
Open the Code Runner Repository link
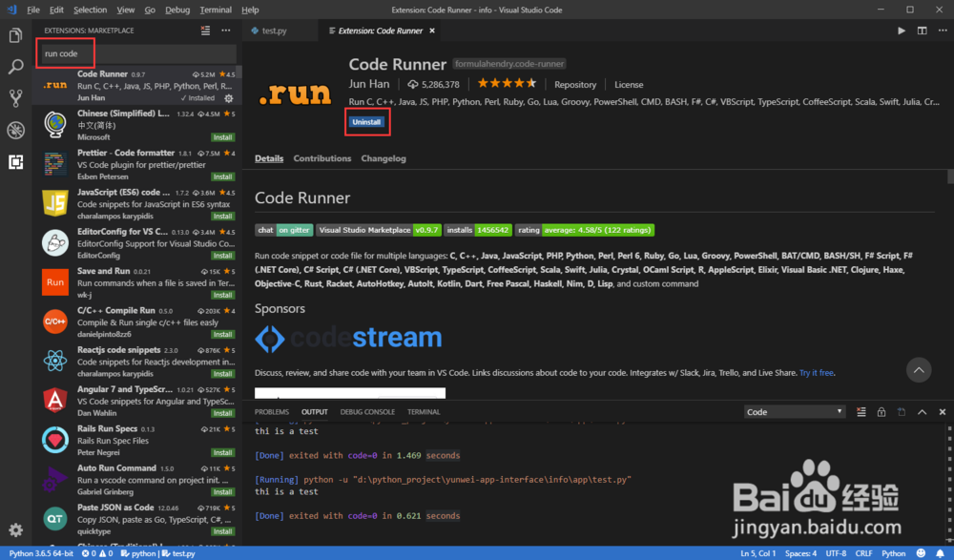(x=575, y=84)
